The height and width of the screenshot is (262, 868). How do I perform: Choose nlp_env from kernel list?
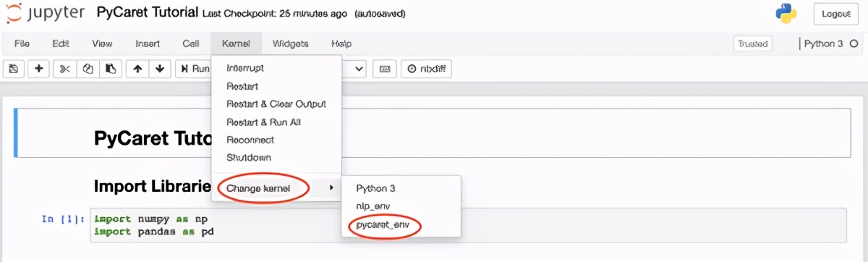(x=373, y=206)
